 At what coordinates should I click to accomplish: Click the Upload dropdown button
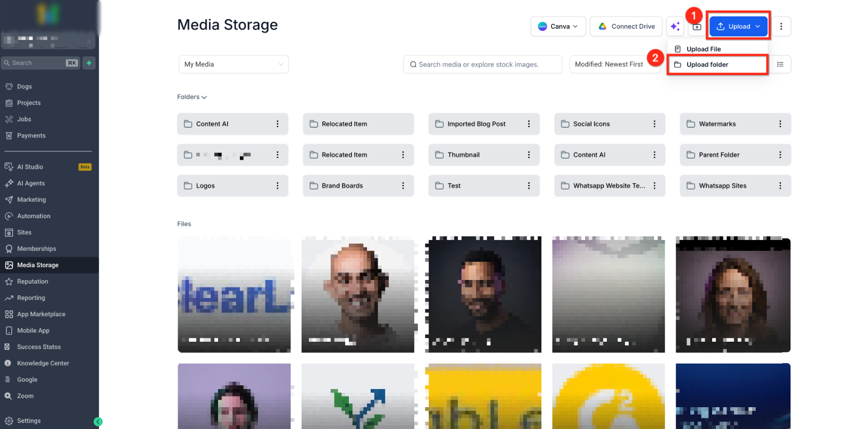point(739,27)
